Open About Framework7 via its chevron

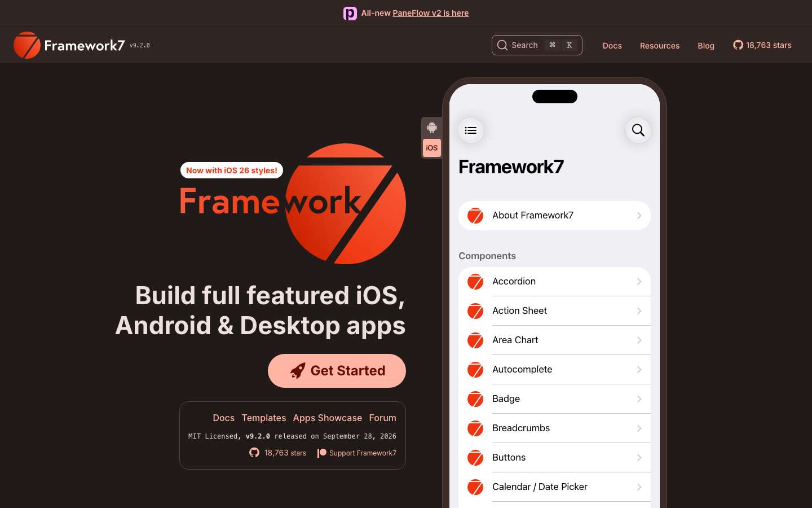[639, 216]
